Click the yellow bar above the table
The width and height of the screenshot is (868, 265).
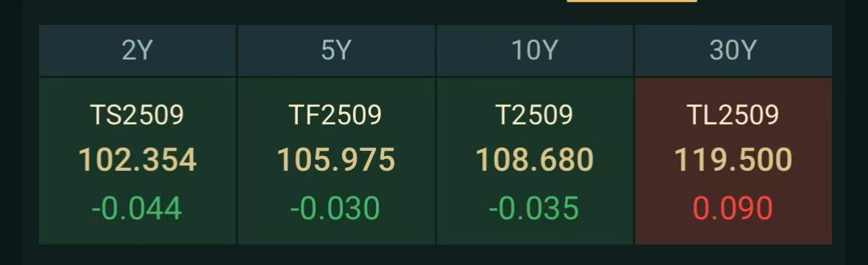tap(632, 1)
